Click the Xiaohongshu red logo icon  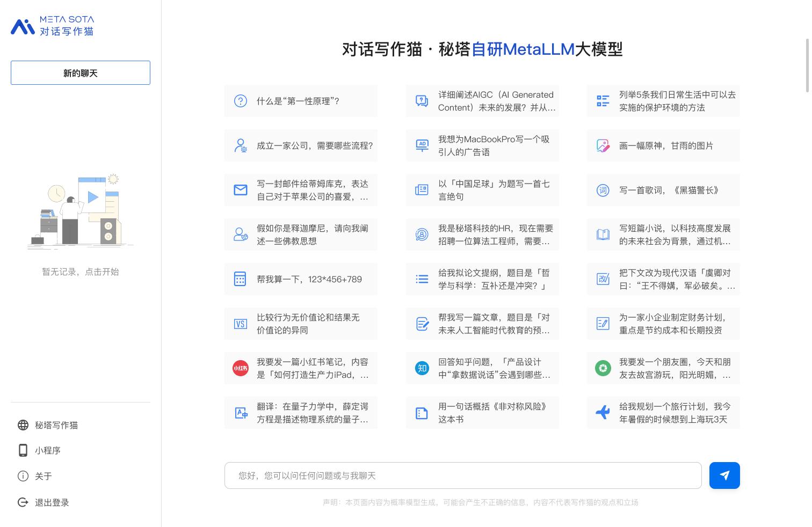241,368
